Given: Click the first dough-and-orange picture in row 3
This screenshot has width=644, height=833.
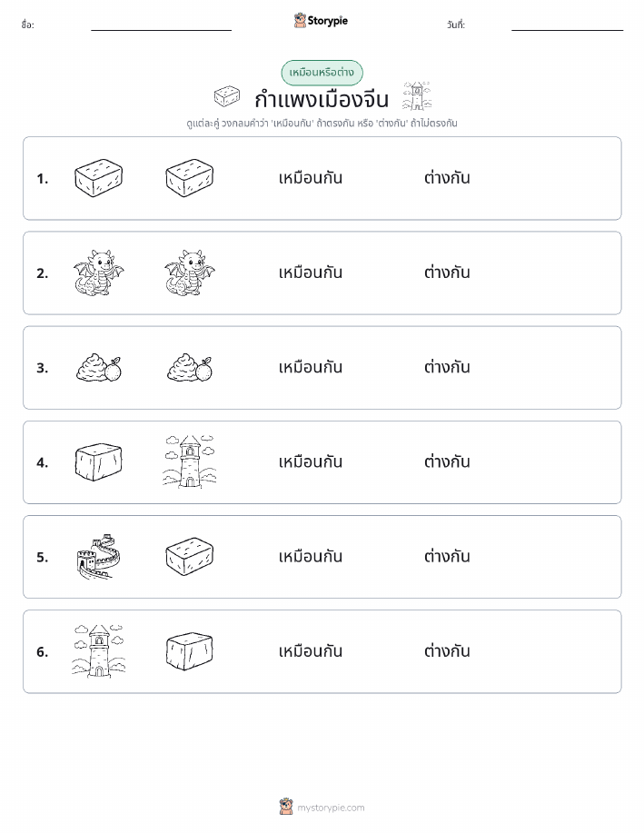Looking at the screenshot, I should [99, 367].
